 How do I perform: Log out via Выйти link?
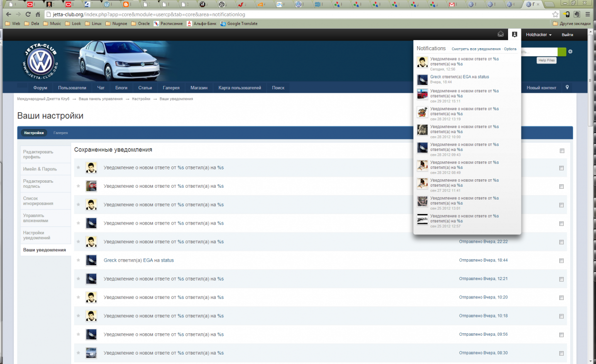pyautogui.click(x=567, y=35)
